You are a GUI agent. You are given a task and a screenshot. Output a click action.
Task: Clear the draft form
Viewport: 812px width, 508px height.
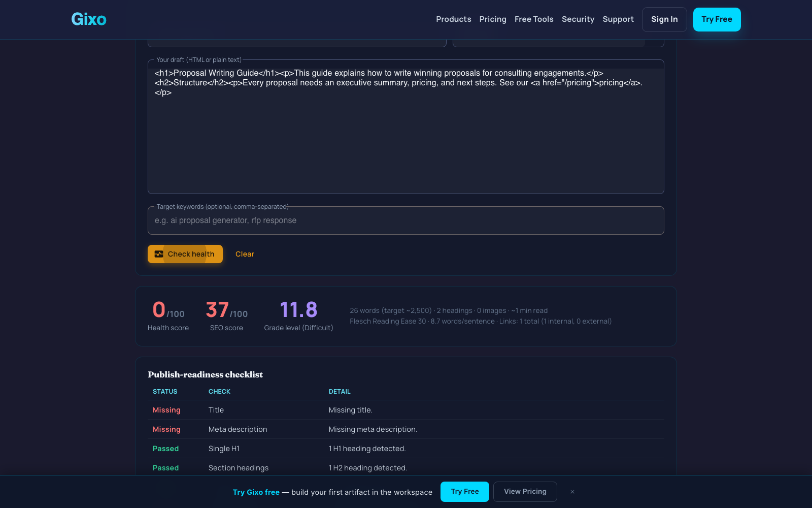(x=245, y=254)
